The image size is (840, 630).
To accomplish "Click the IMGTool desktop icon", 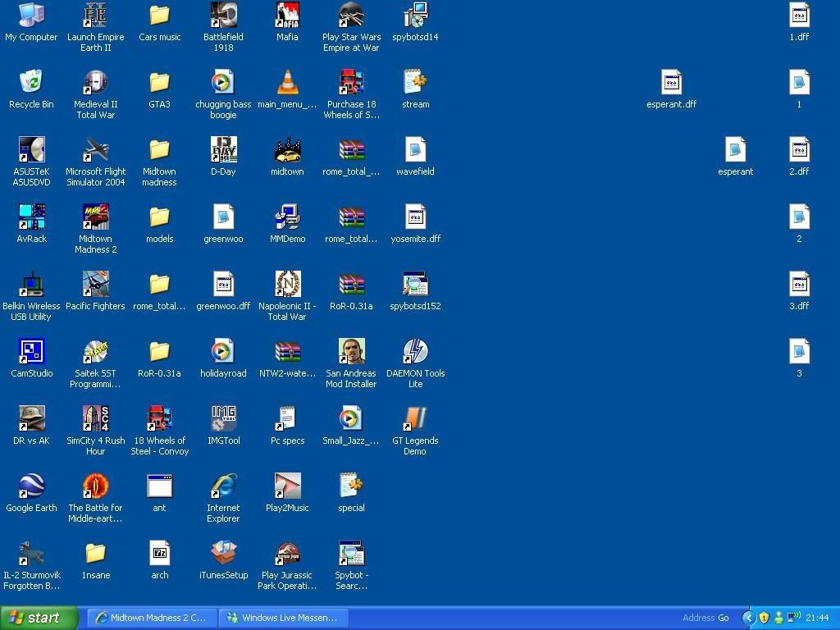I will (223, 419).
